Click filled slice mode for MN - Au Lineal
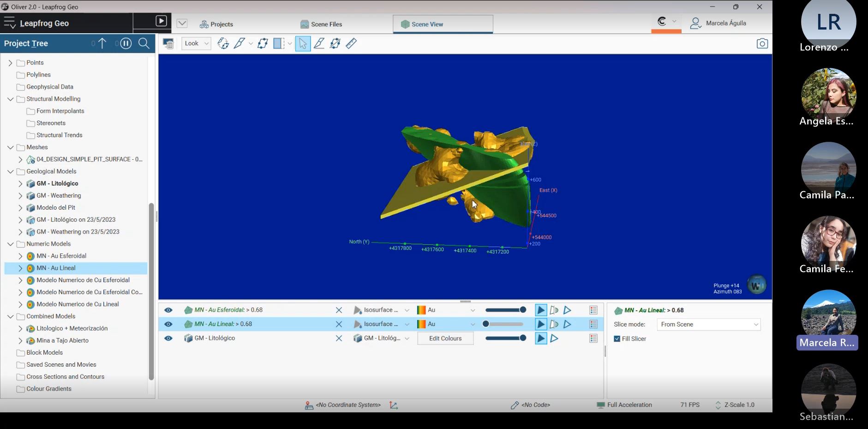868x429 pixels. (541, 324)
